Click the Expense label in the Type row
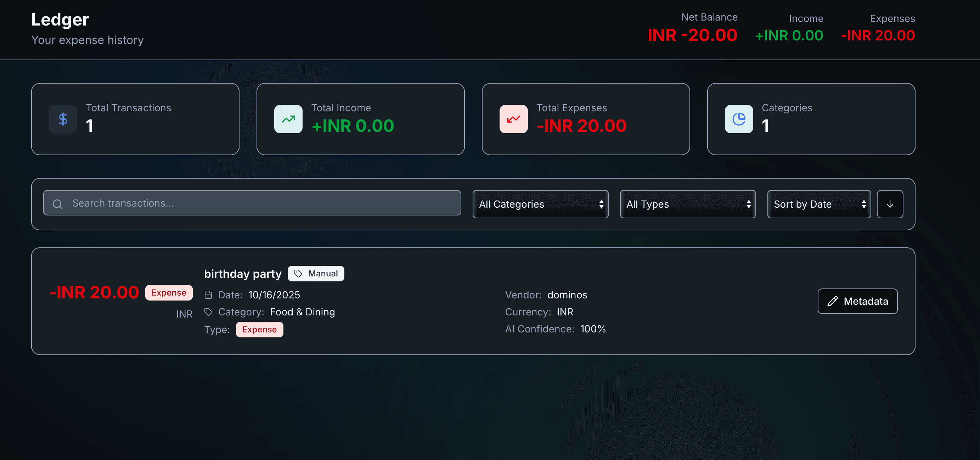The image size is (980, 460). point(259,330)
